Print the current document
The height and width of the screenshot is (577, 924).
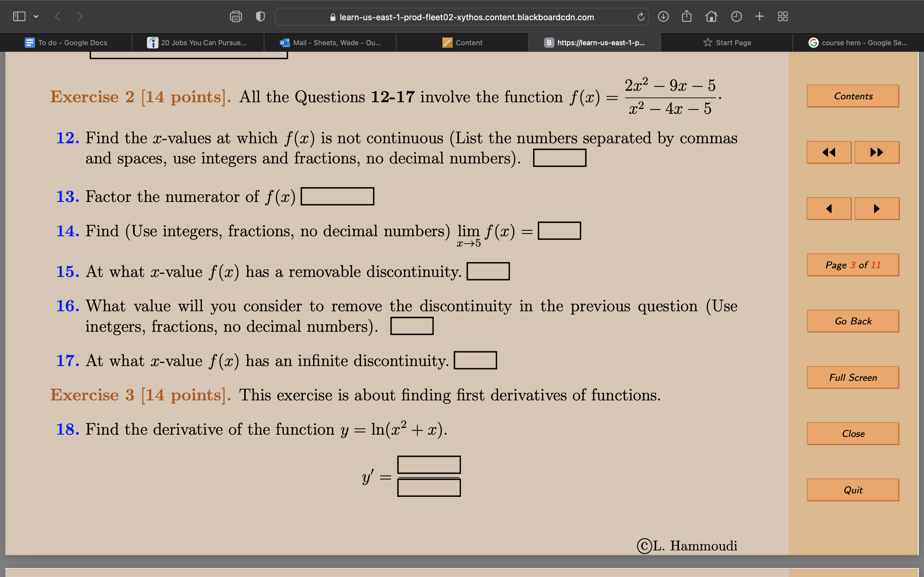click(x=235, y=16)
